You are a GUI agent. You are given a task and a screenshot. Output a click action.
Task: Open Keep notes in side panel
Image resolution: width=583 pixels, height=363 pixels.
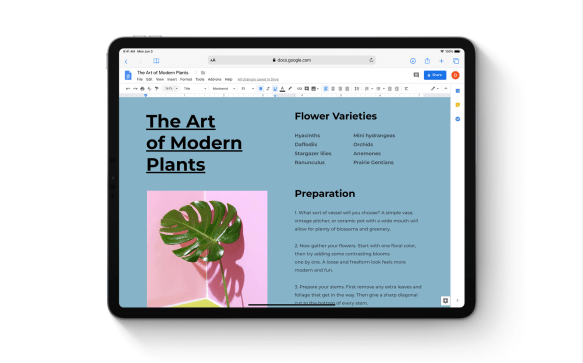[x=458, y=105]
